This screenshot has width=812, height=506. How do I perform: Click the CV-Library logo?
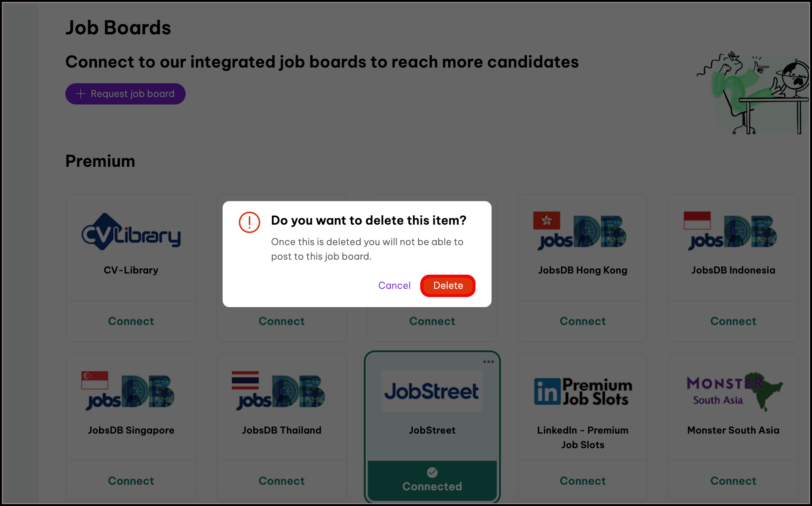[x=131, y=232]
